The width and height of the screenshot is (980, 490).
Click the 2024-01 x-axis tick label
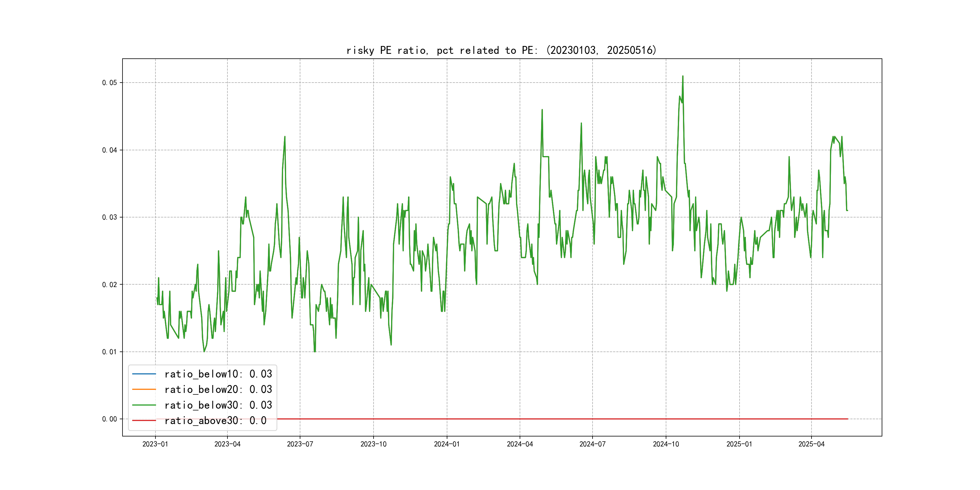click(x=447, y=444)
